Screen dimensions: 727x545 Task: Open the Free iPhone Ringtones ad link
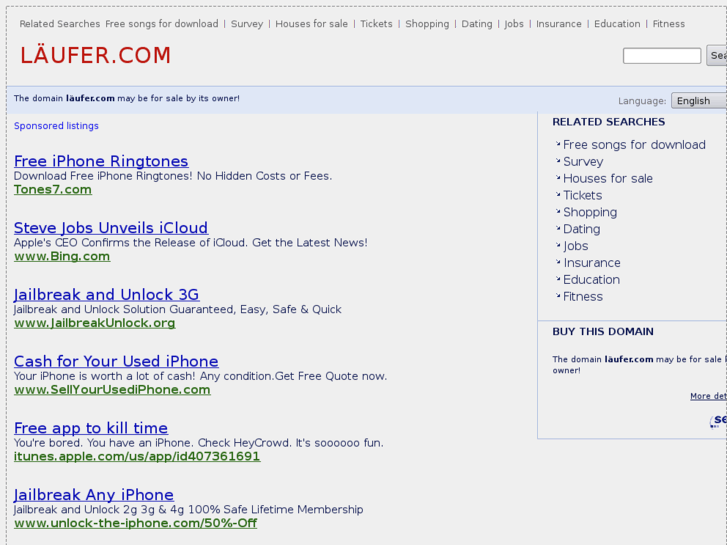(x=101, y=161)
